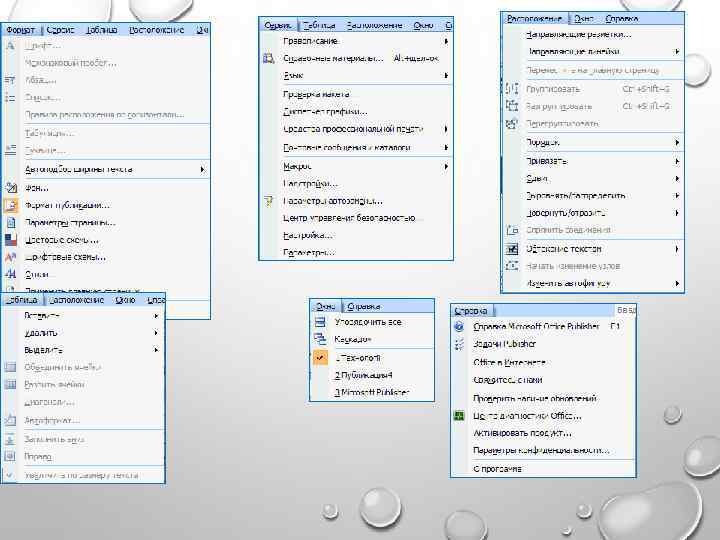Toggle Увеличить по размеру текста checkmark
720x540 pixels.
click(x=9, y=475)
